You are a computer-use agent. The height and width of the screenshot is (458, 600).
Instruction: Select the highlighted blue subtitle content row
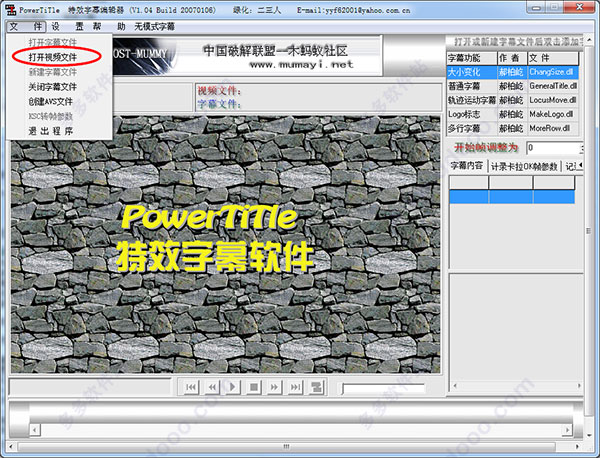click(x=512, y=197)
